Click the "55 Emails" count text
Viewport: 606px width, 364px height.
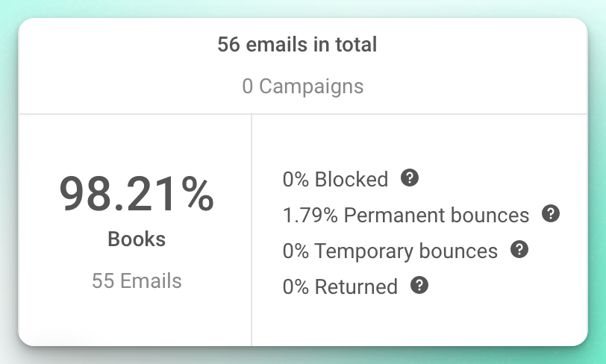click(137, 281)
